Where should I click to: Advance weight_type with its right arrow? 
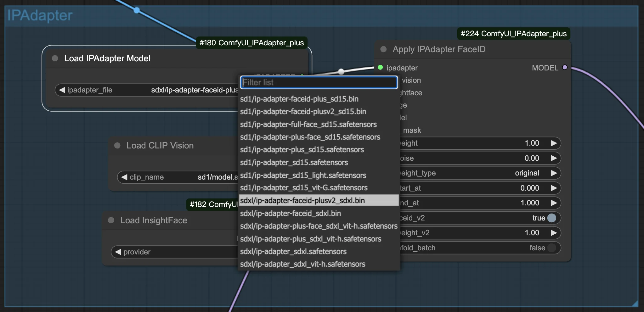point(554,173)
